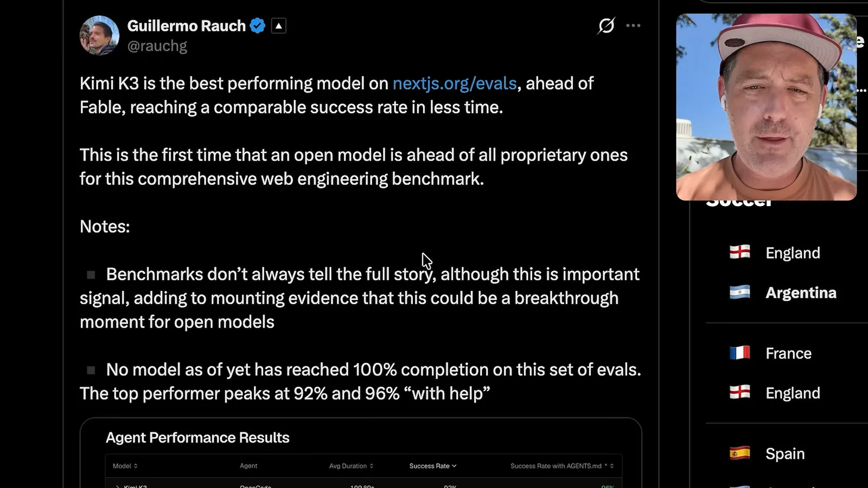Select Argentina in the sidebar
The height and width of the screenshot is (488, 868).
801,293
